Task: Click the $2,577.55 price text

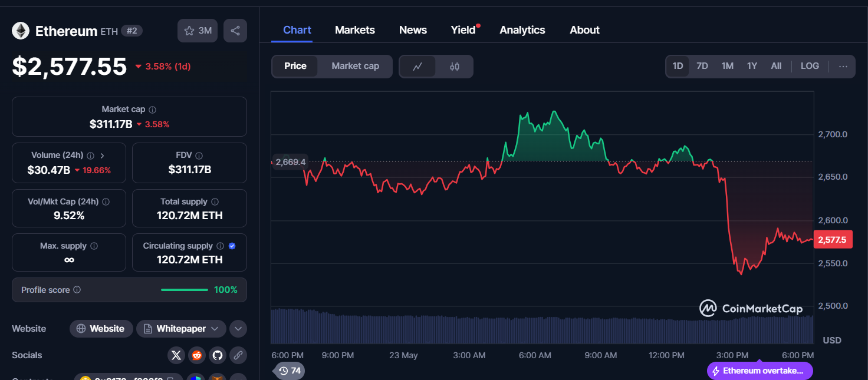Action: tap(70, 66)
